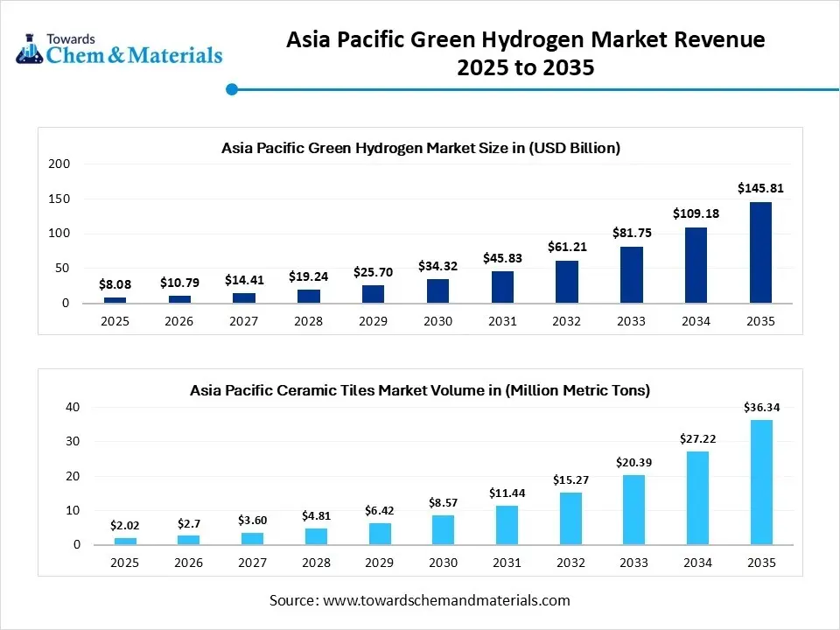Select the tallest light blue 2035 bar
Viewport: 840px width, 630px height.
click(x=760, y=481)
